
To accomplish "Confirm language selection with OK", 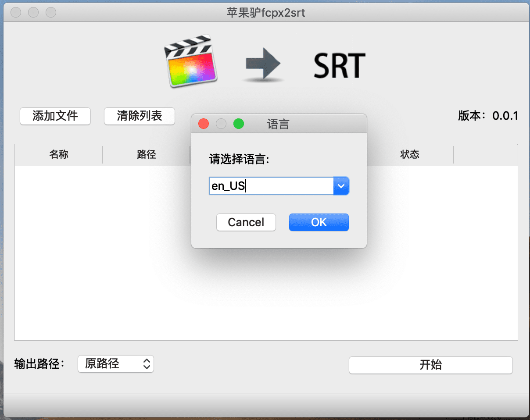I will tap(319, 222).
